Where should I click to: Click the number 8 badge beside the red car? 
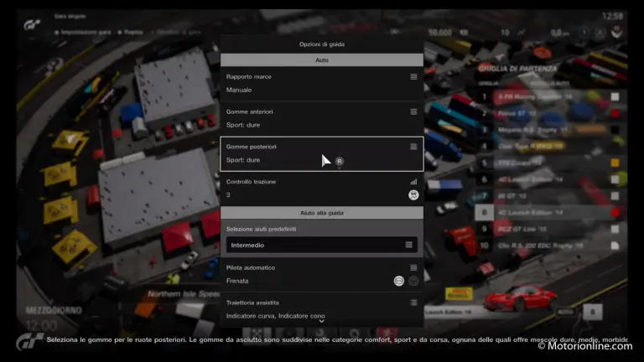[592, 312]
